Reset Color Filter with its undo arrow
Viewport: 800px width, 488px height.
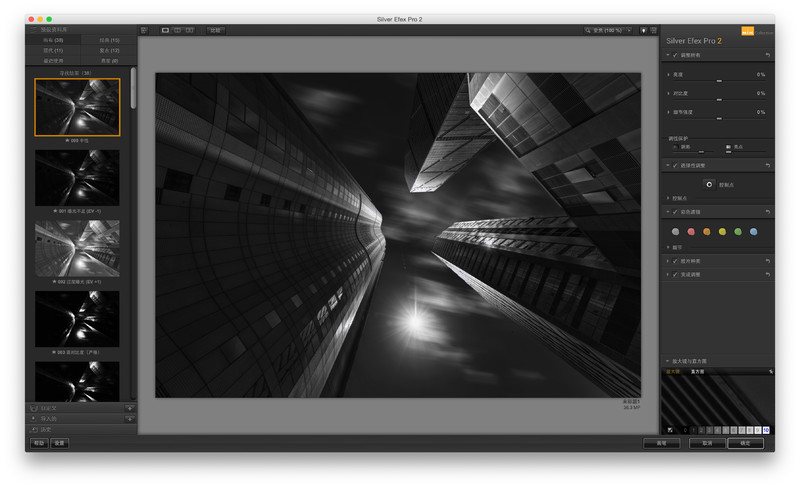coord(767,211)
